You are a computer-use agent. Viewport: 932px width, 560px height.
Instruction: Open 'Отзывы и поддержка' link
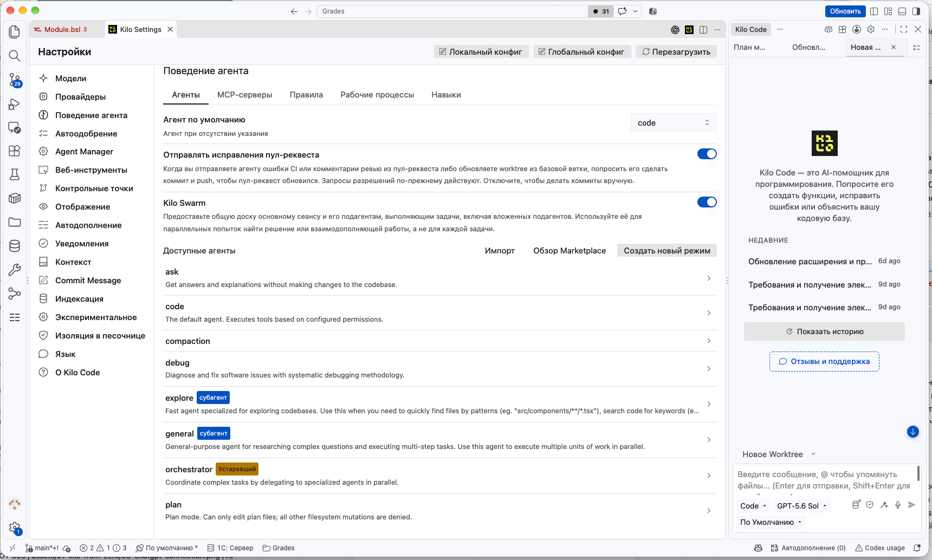[x=824, y=362]
